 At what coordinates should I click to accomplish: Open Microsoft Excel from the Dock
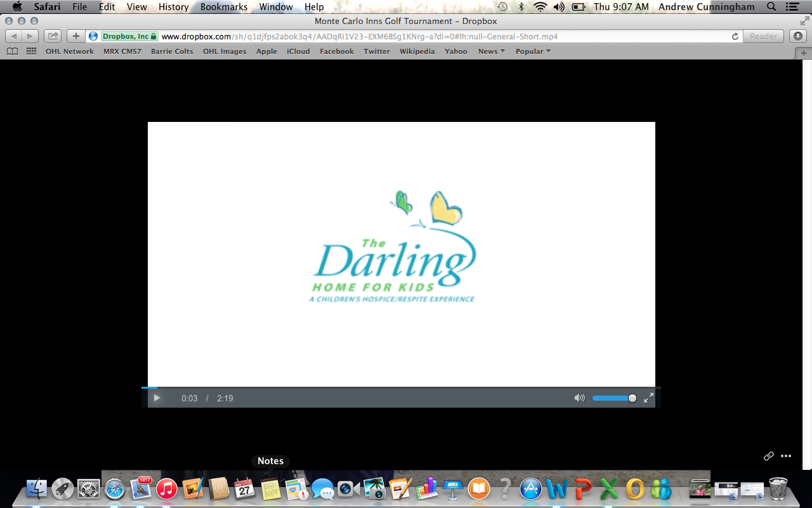607,489
